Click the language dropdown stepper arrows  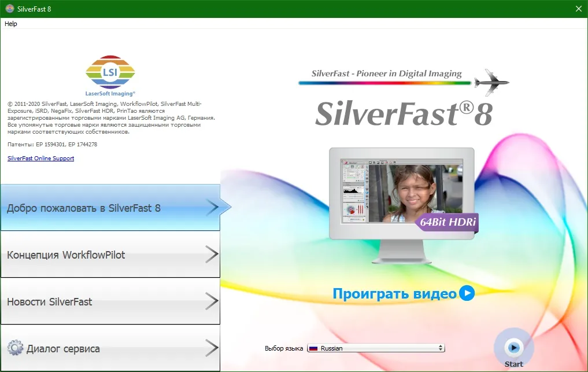click(441, 348)
